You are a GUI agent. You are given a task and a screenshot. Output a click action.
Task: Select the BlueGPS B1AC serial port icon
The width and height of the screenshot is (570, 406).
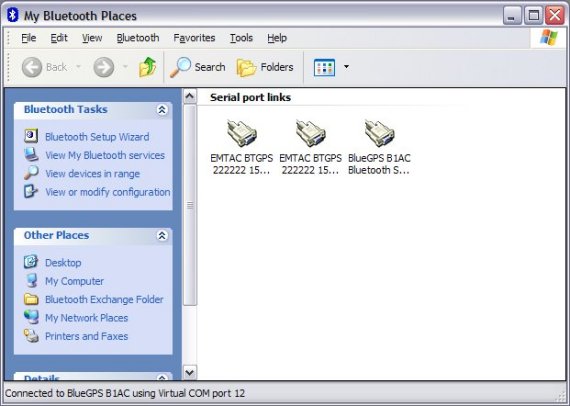click(380, 133)
